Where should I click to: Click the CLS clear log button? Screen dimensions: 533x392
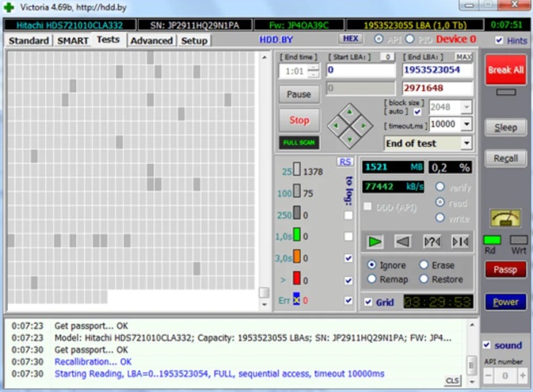452,381
